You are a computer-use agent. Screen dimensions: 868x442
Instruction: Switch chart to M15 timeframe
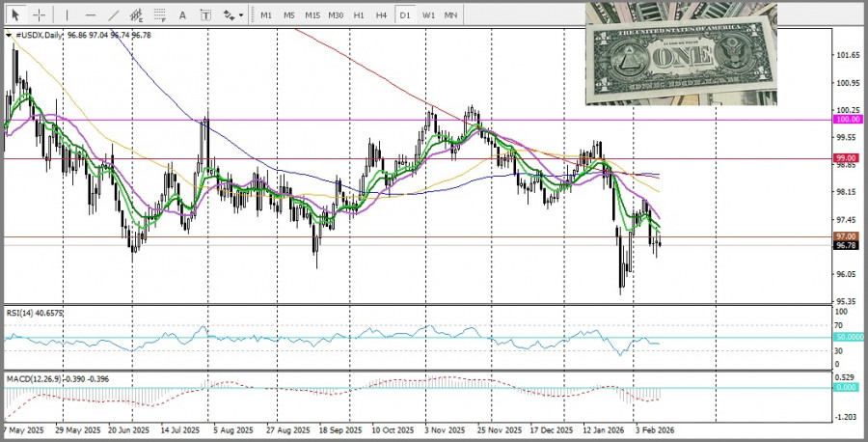click(x=312, y=15)
